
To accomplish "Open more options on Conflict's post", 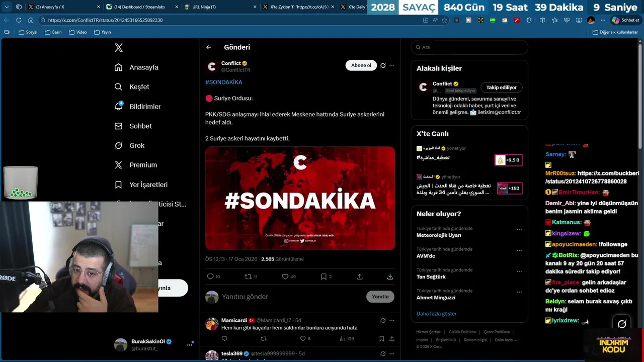I will click(392, 65).
